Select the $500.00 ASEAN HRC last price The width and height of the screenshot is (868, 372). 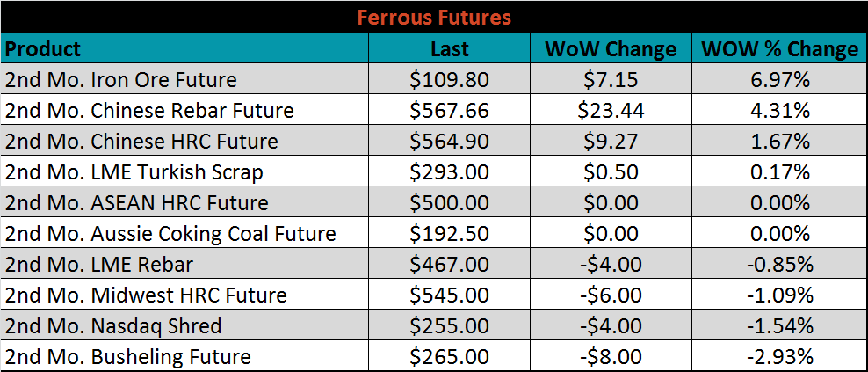(450, 203)
